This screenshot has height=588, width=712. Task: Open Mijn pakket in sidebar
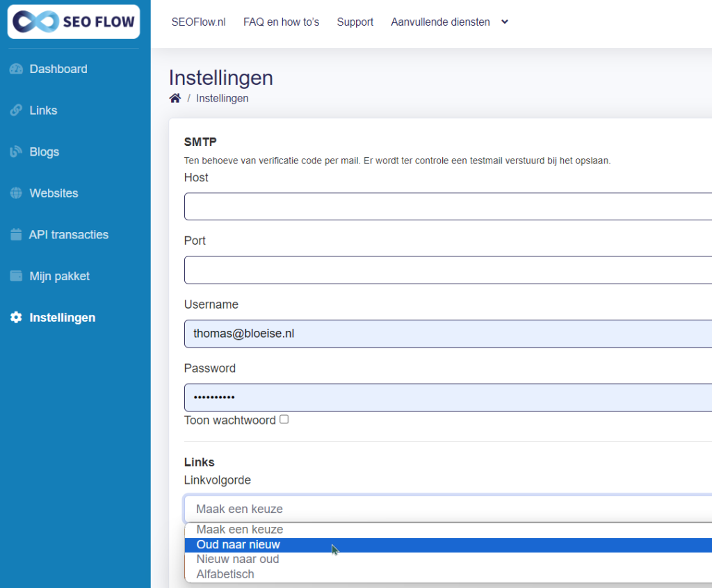(x=60, y=276)
